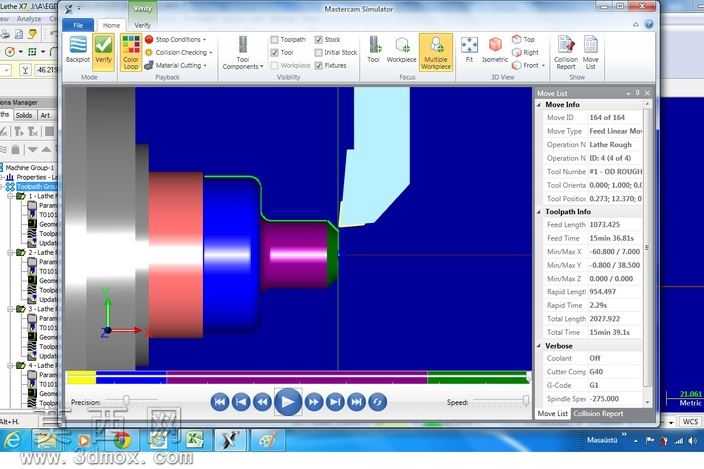Toggle loop playback button
The image size is (704, 469).
(378, 402)
